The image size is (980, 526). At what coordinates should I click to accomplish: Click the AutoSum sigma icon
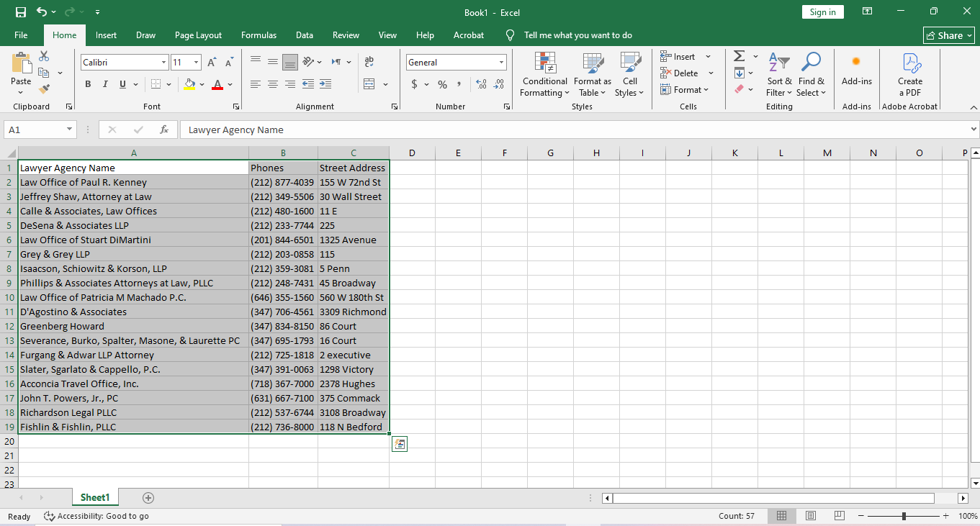point(739,56)
